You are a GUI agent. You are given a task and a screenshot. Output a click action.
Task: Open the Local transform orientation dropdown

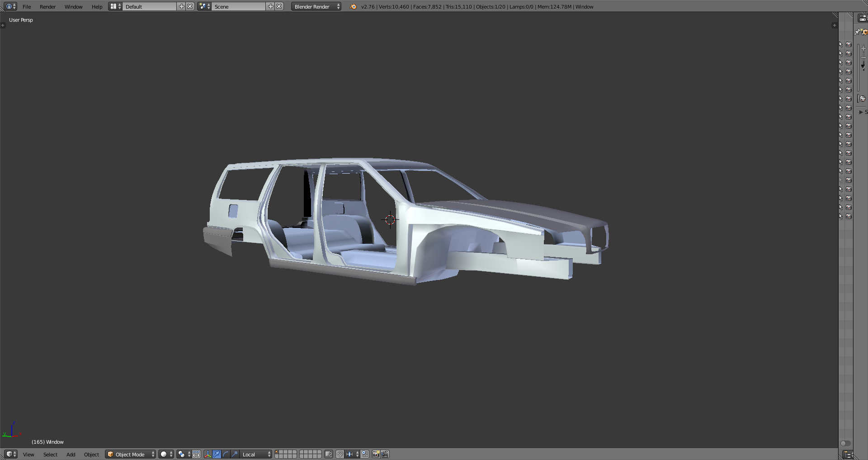[256, 454]
